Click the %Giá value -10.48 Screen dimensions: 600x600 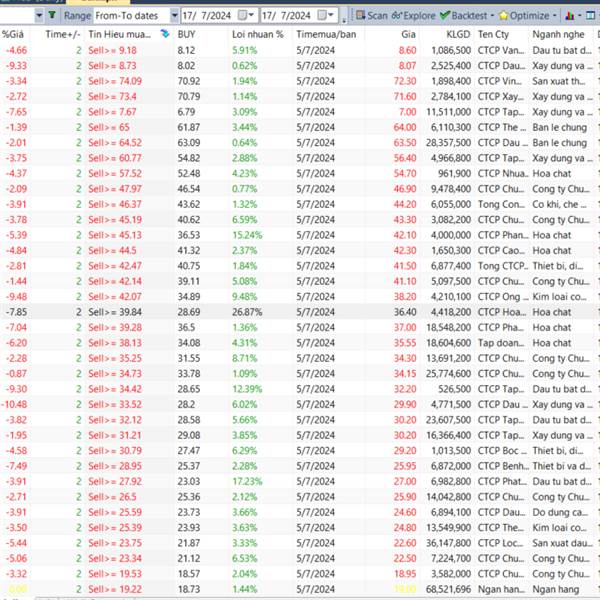tap(14, 404)
